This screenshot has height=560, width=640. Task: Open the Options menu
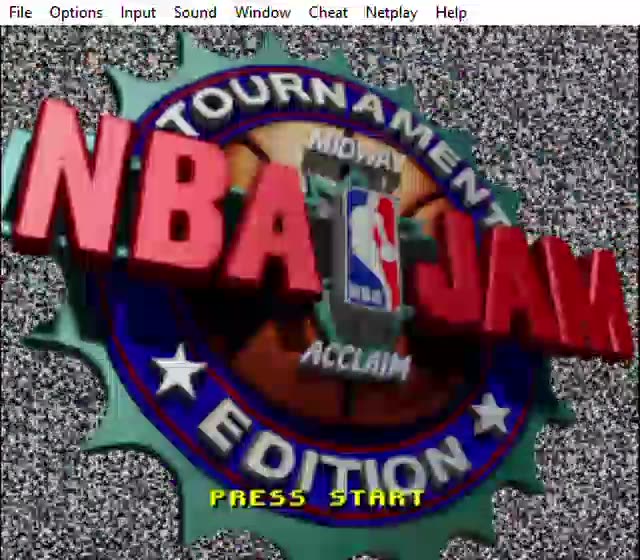76,13
